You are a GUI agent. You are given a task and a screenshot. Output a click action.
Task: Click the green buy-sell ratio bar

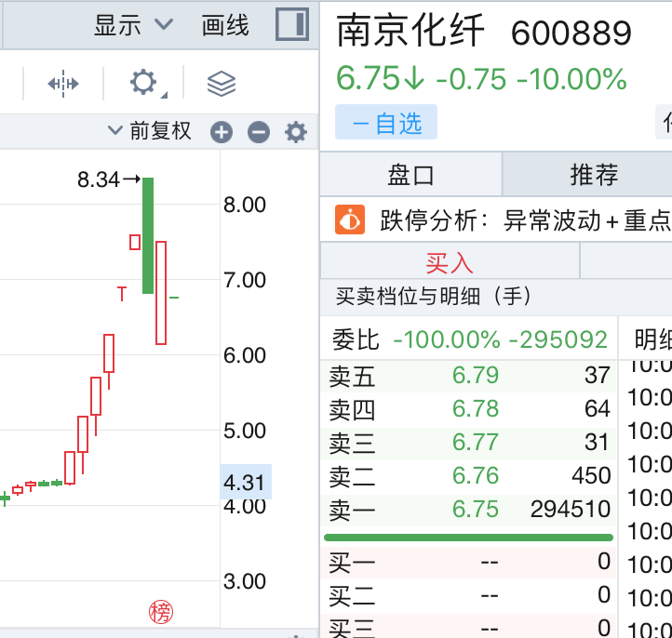point(468,538)
